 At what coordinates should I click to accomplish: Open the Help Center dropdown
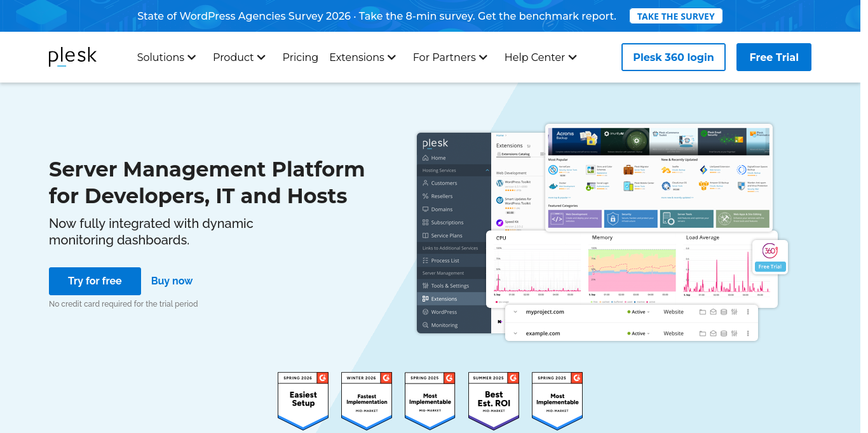pyautogui.click(x=541, y=57)
